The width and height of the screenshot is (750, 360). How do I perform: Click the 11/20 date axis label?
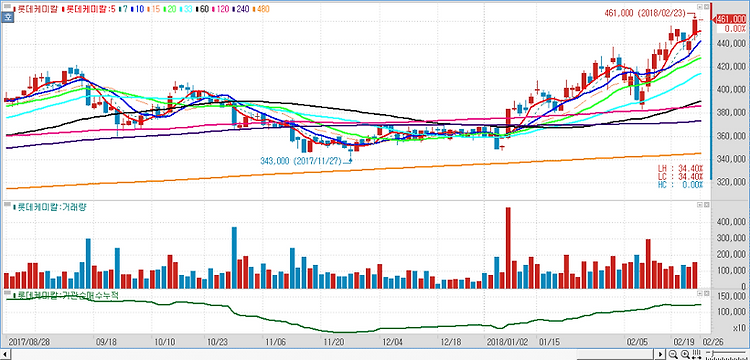point(334,342)
